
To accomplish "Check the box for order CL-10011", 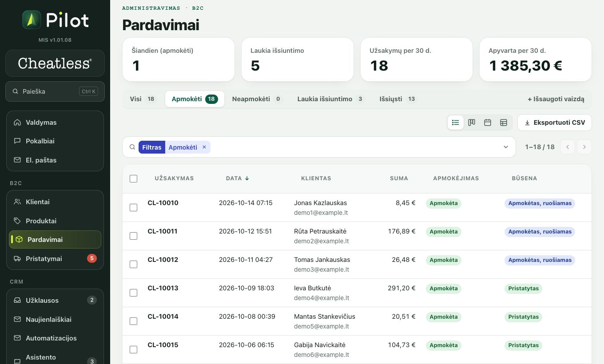I will [x=133, y=236].
